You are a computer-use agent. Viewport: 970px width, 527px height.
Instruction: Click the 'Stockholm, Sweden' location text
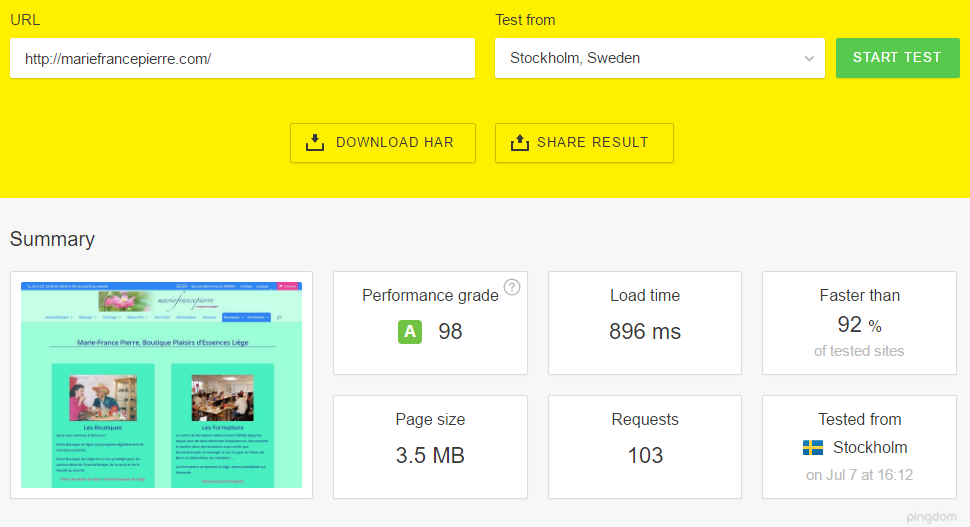pyautogui.click(x=575, y=58)
